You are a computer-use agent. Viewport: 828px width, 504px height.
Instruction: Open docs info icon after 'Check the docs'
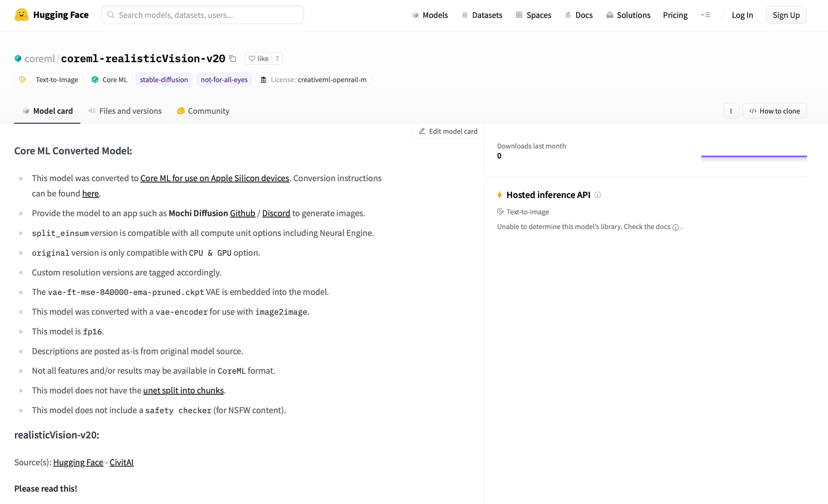click(x=676, y=227)
